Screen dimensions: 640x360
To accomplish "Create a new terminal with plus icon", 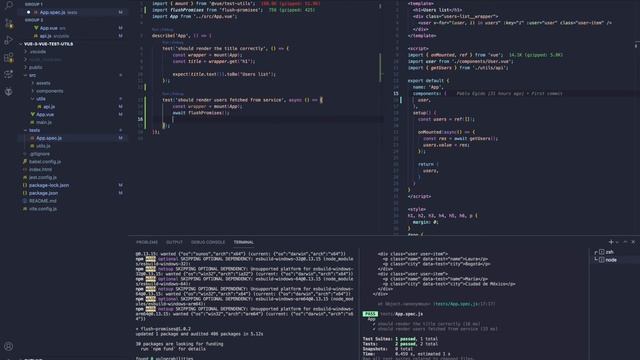I will pos(611,242).
